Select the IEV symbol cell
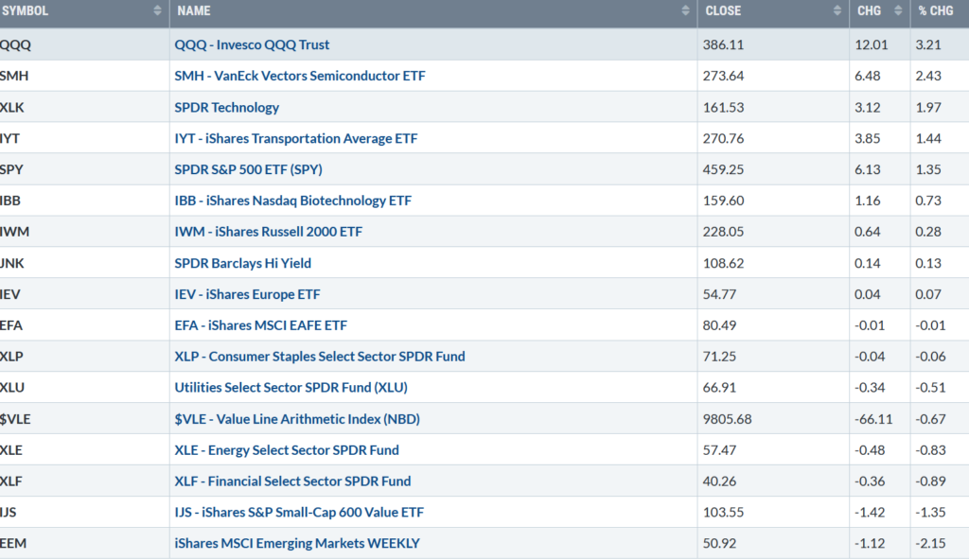This screenshot has width=969, height=560. click(x=84, y=293)
